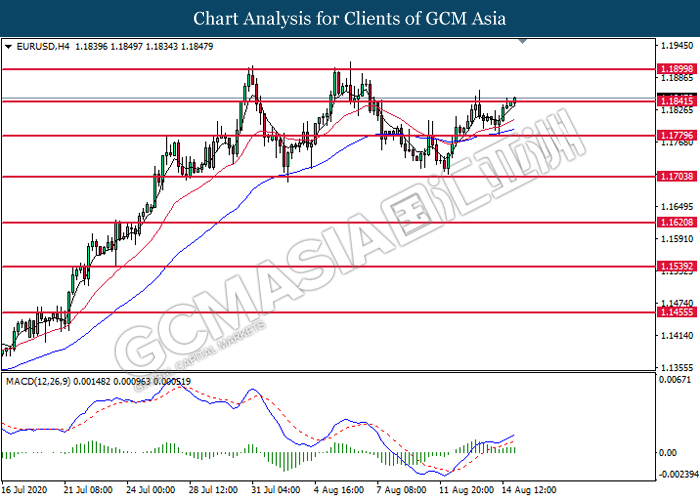
Task: Click the Chart Analysis for Clients title
Action: [350, 18]
